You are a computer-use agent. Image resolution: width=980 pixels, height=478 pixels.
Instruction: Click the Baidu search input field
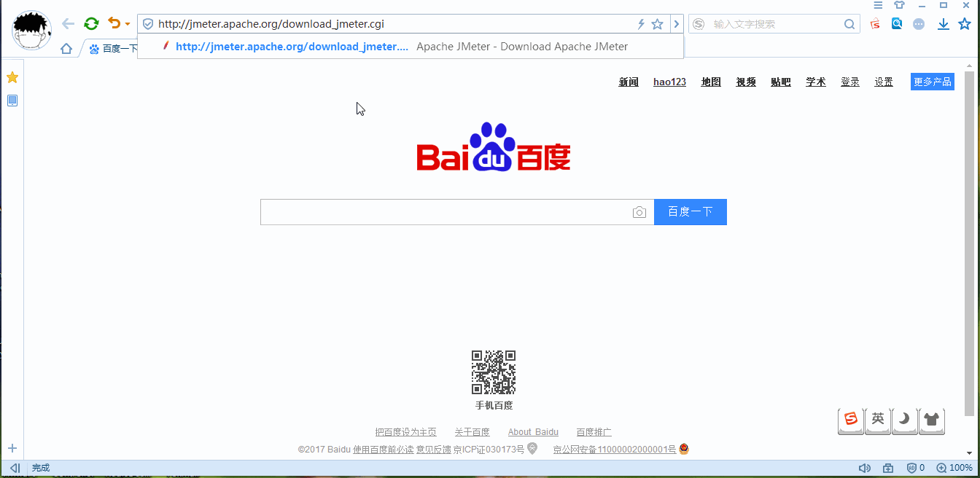pos(445,212)
